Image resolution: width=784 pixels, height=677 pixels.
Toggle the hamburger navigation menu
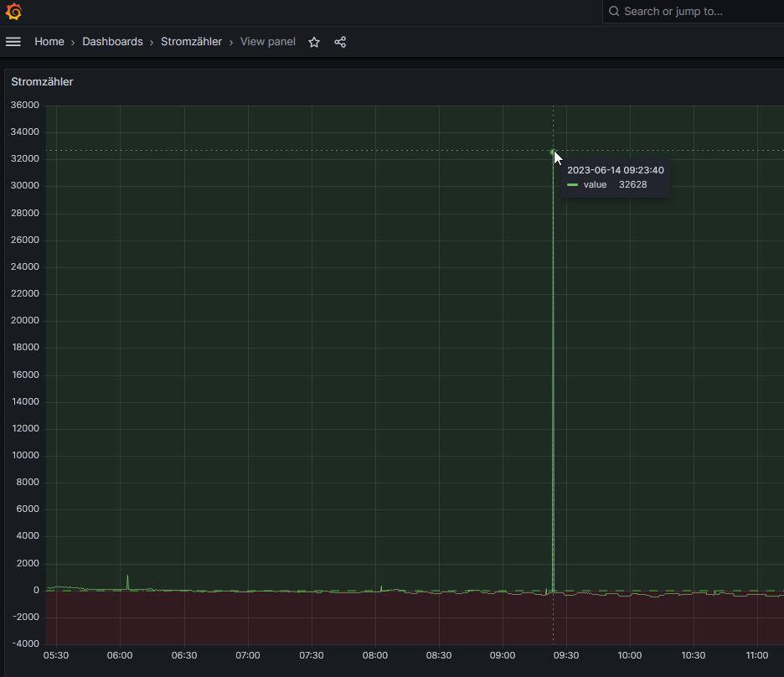[x=13, y=42]
